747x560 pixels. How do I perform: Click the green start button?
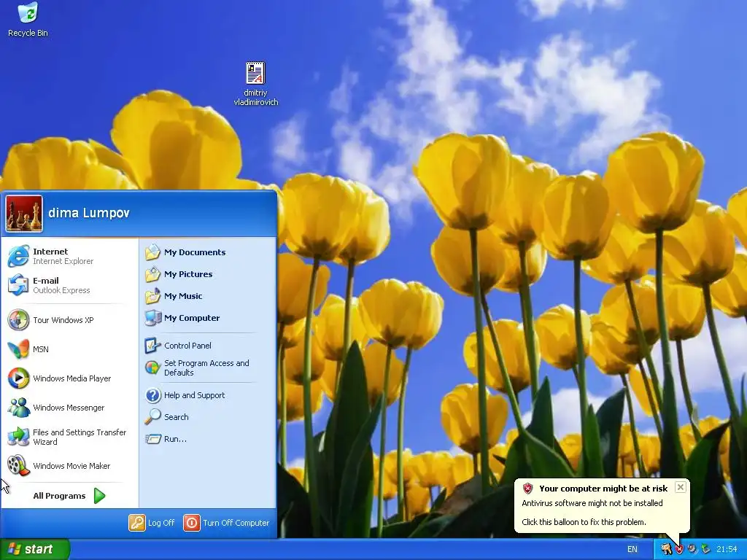[x=35, y=549]
